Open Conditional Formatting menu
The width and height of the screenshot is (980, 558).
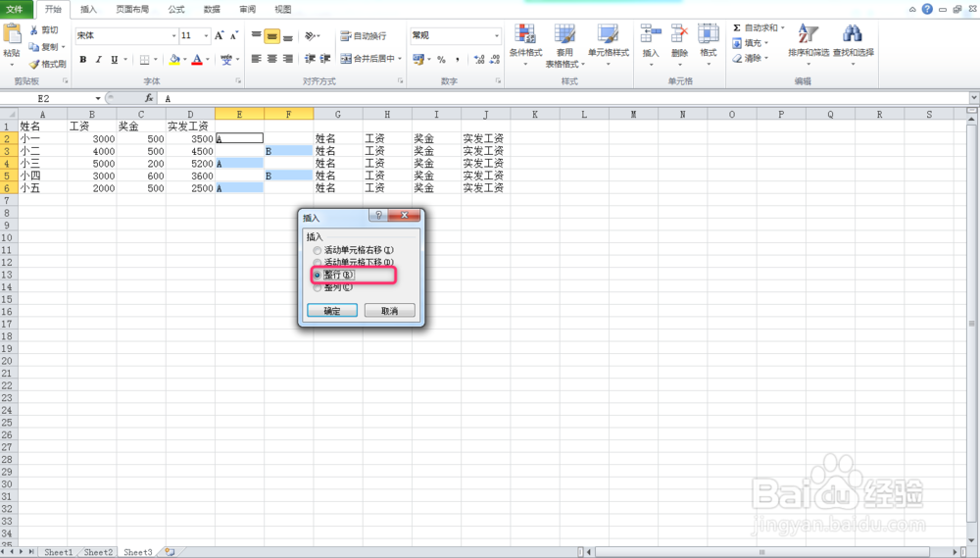coord(525,44)
